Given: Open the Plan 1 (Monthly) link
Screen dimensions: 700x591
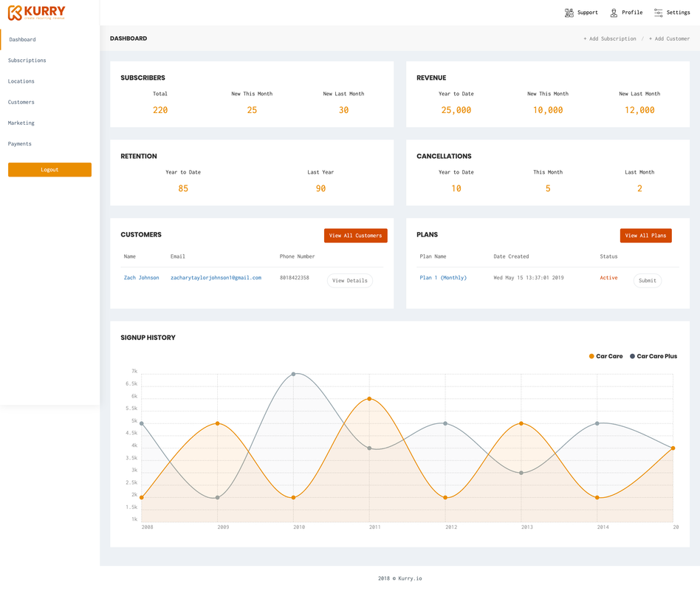Looking at the screenshot, I should click(x=443, y=278).
